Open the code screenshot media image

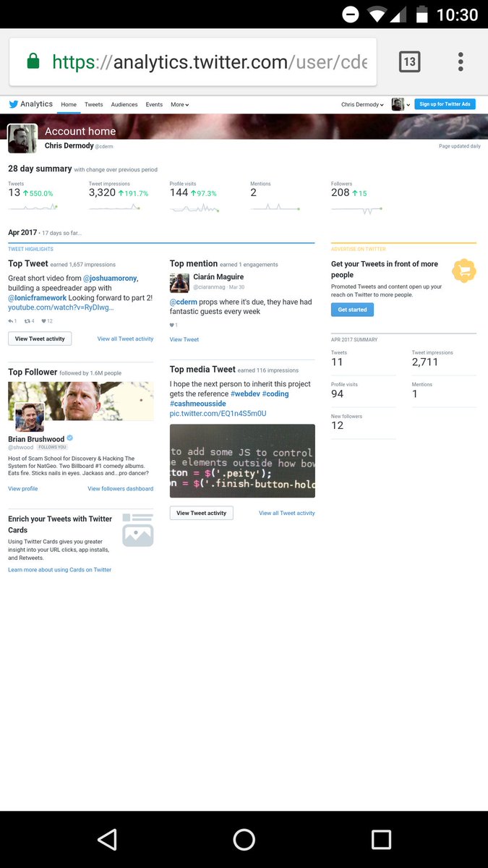242,461
